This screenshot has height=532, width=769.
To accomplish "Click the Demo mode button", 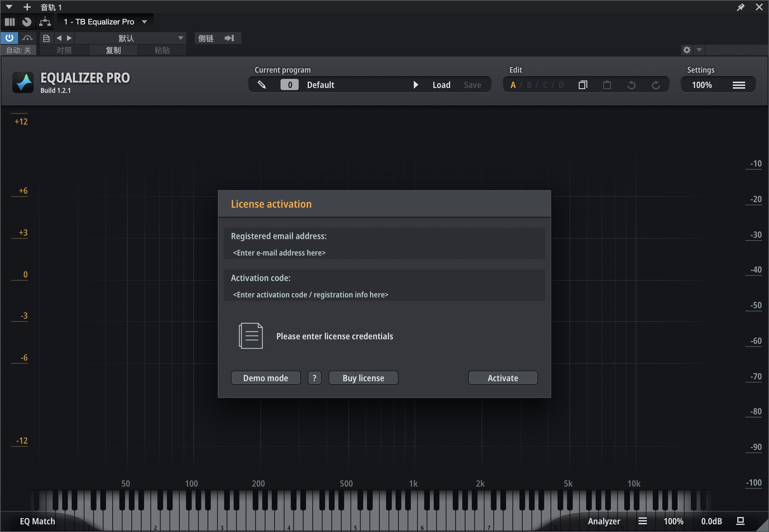I will [266, 378].
